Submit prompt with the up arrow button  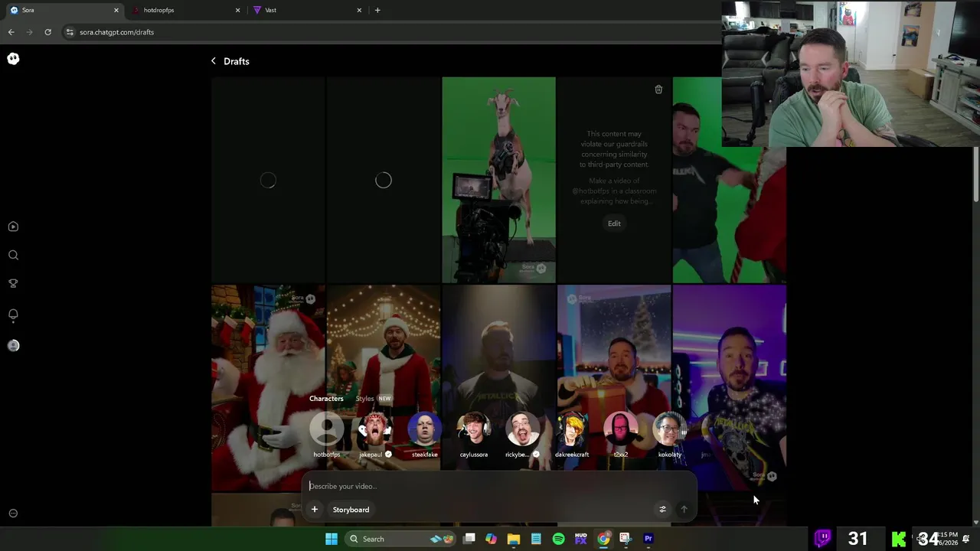pyautogui.click(x=684, y=510)
